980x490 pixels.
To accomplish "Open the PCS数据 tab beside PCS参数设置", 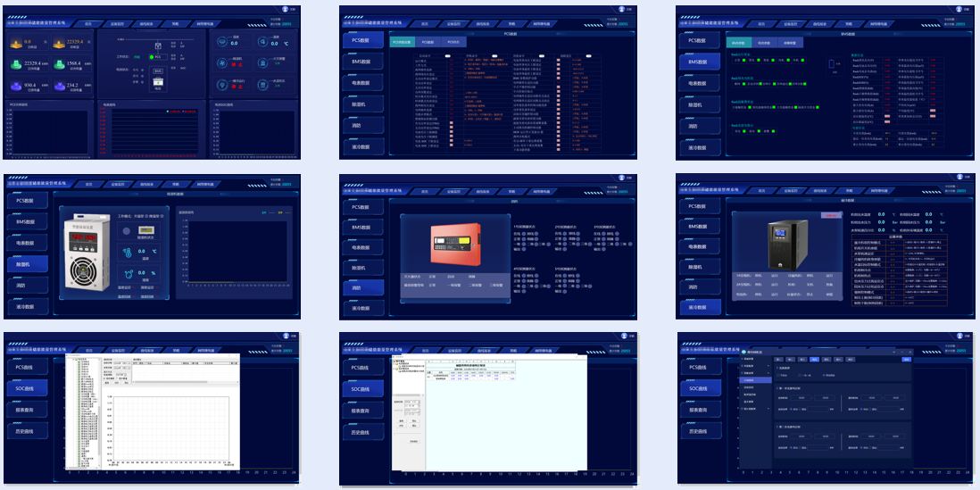I will click(x=428, y=42).
